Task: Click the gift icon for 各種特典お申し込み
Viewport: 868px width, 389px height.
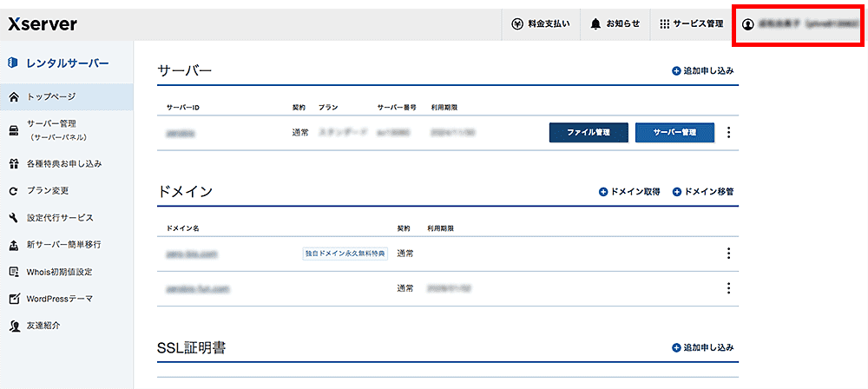Action: point(15,164)
